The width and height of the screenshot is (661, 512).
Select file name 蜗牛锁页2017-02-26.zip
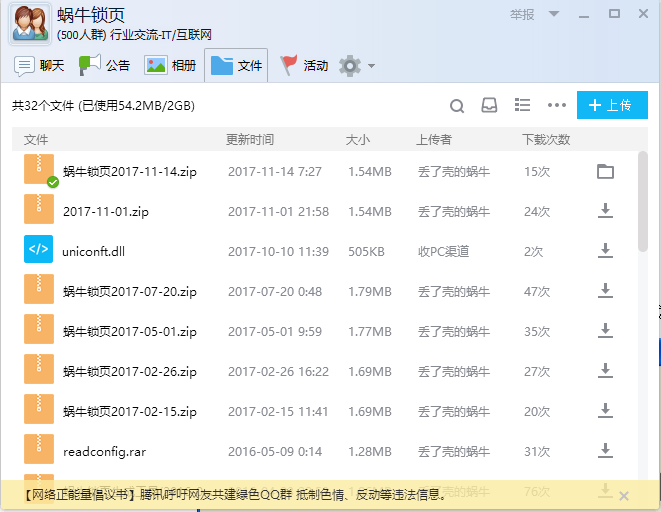(x=130, y=372)
